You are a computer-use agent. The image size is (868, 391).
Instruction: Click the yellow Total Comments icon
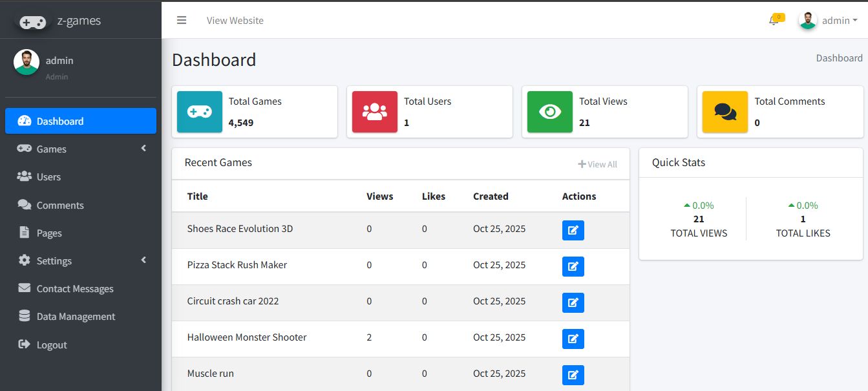coord(725,112)
